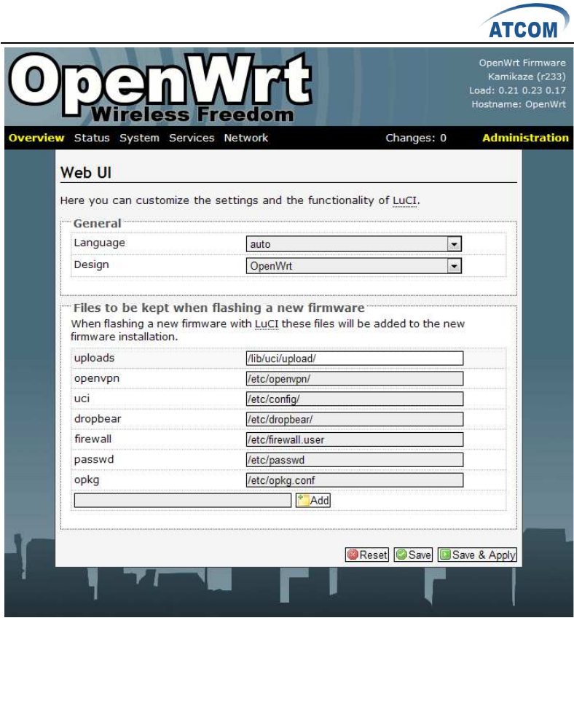Click the LuCI abbreviation in page description
This screenshot has width=574, height=728.
404,200
